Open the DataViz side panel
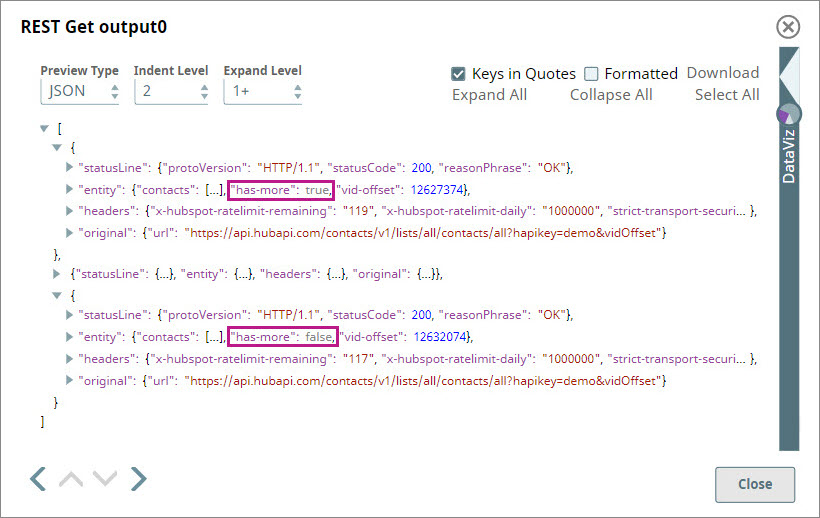The image size is (820, 518). click(789, 155)
